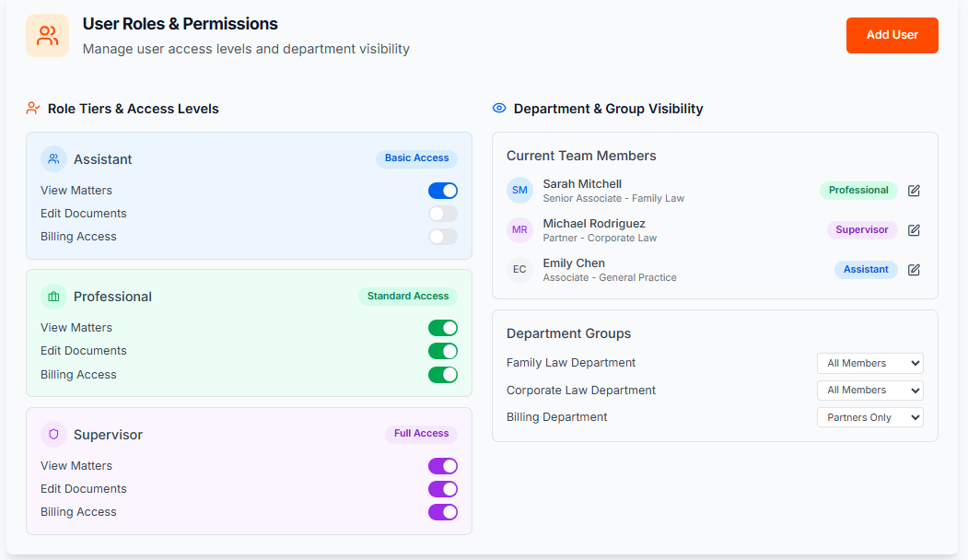The height and width of the screenshot is (560, 968).
Task: Expand Corporate Law Department members dropdown
Action: click(869, 391)
